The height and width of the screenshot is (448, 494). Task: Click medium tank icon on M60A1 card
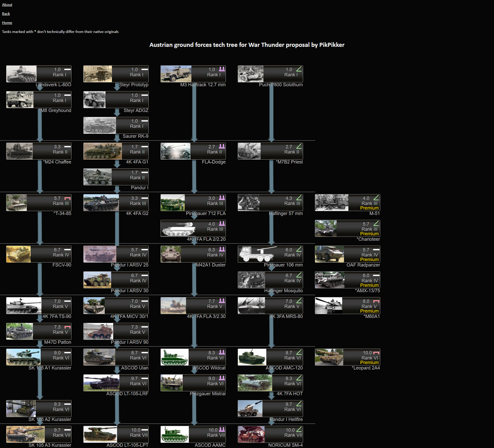[376, 301]
